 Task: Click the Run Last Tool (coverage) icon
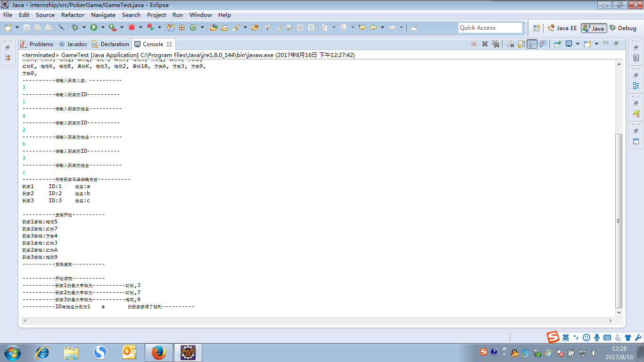(x=112, y=28)
